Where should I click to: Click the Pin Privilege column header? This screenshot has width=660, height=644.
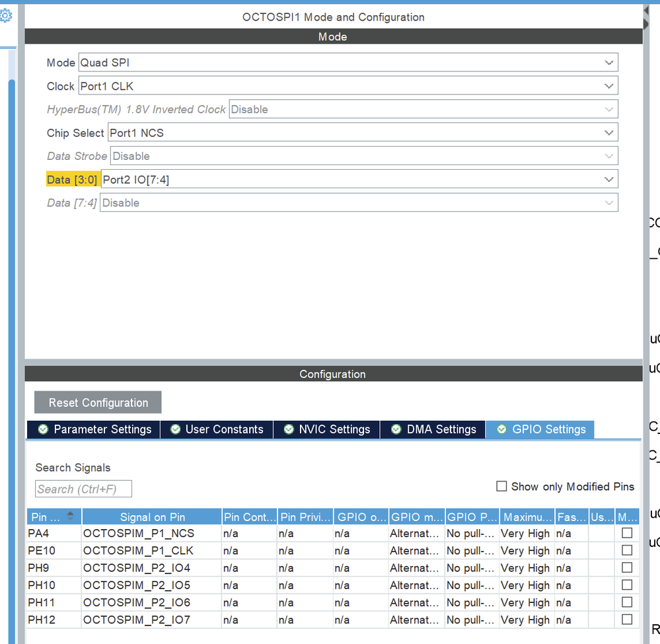305,517
